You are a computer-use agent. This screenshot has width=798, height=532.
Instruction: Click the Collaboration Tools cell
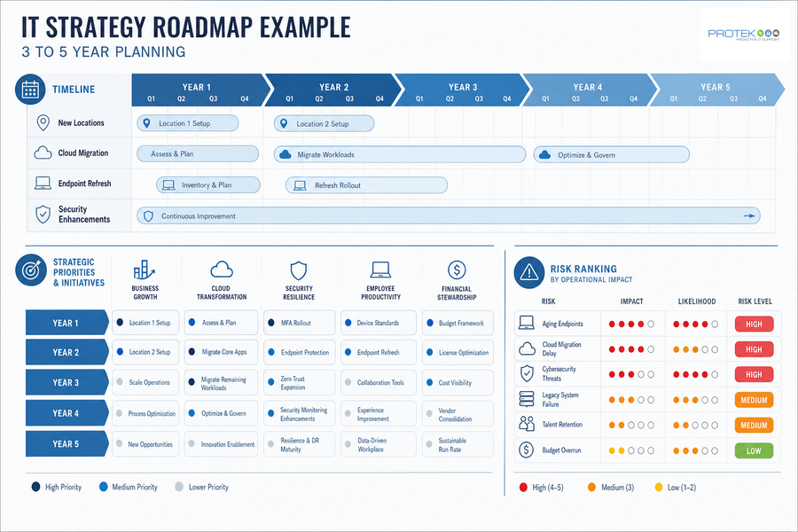click(379, 383)
